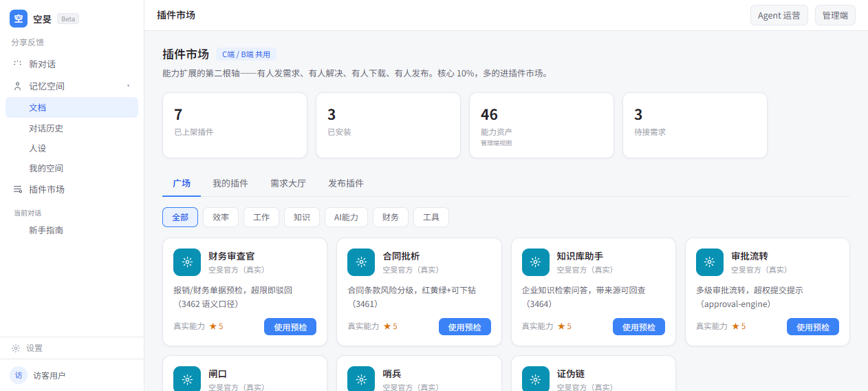
Task: Click the star rating on 知识库助手 card
Action: click(564, 326)
